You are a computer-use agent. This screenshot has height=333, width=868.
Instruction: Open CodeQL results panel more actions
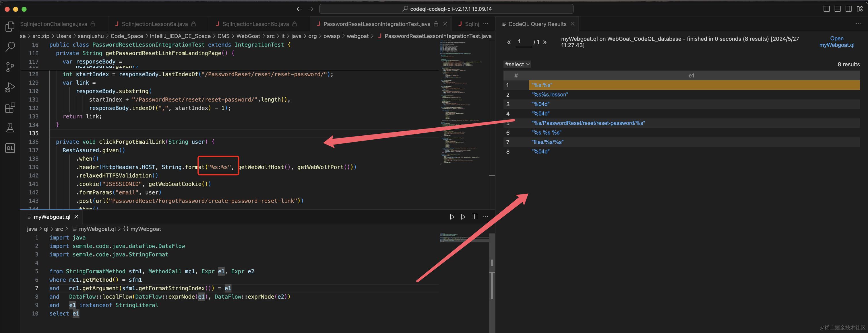858,24
